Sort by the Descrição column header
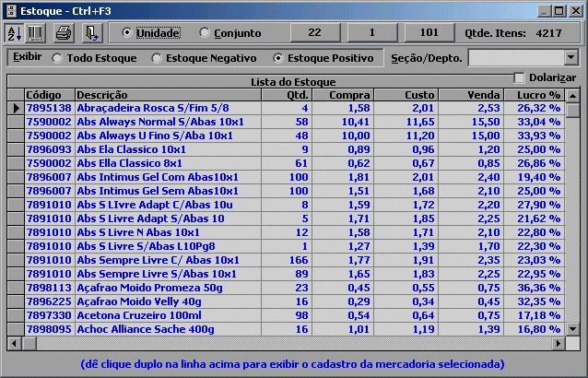 167,95
